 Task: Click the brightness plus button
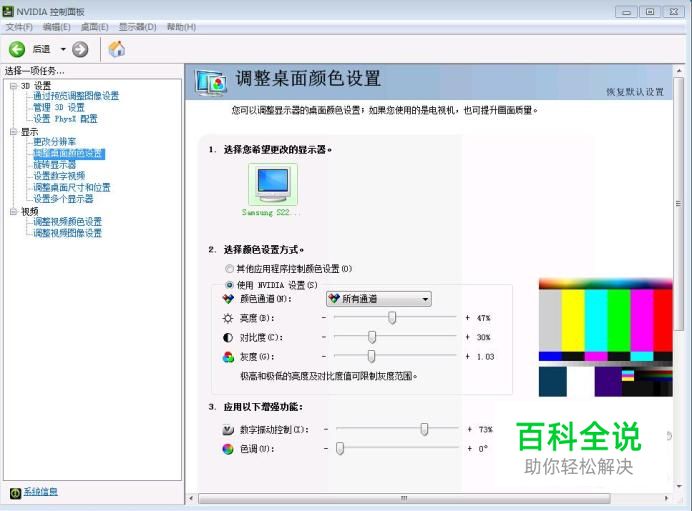(x=468, y=318)
